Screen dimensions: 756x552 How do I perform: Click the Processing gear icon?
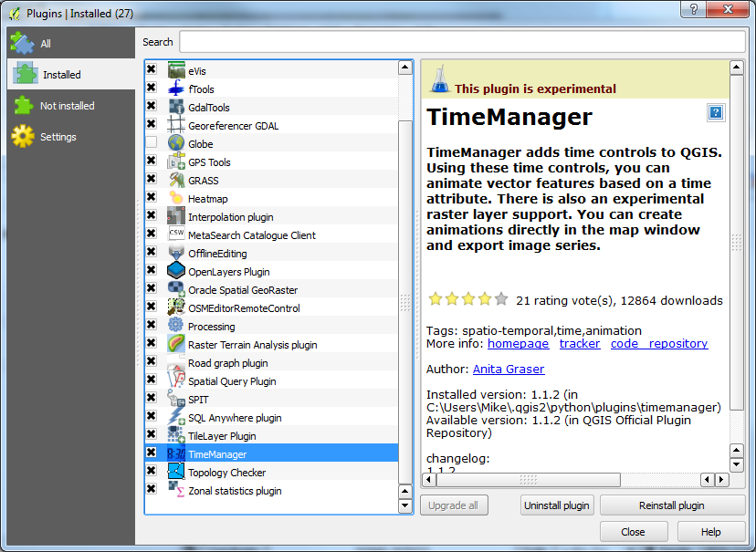click(x=176, y=326)
